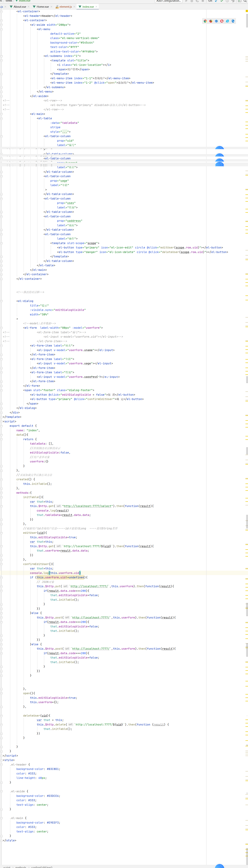Click 'background-color: #B3C0D1;' in .el-header
Image resolution: width=248 pixels, height=868 pixels.
tap(38, 769)
